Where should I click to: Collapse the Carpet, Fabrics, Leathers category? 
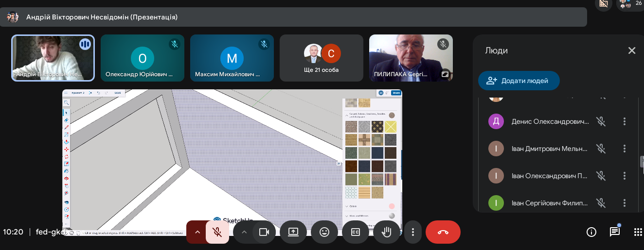347,116
